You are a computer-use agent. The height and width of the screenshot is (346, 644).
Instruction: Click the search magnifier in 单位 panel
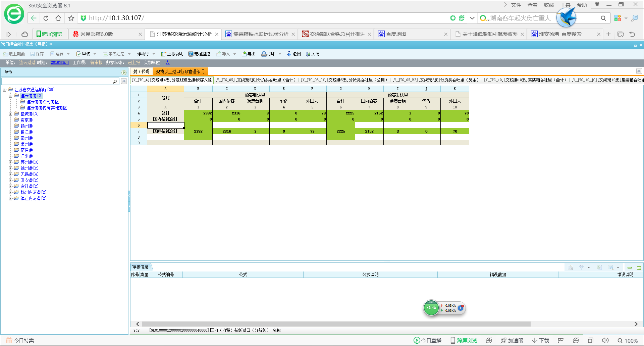click(x=115, y=82)
